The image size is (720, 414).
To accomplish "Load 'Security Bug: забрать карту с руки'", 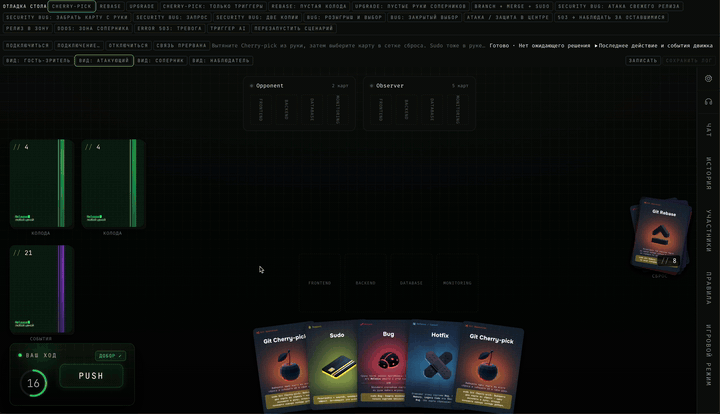I will point(67,17).
